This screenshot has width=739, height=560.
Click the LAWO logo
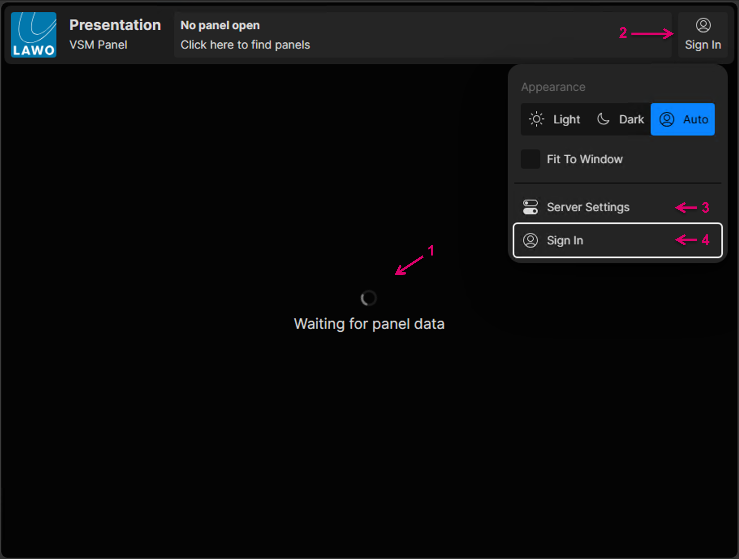[x=33, y=35]
